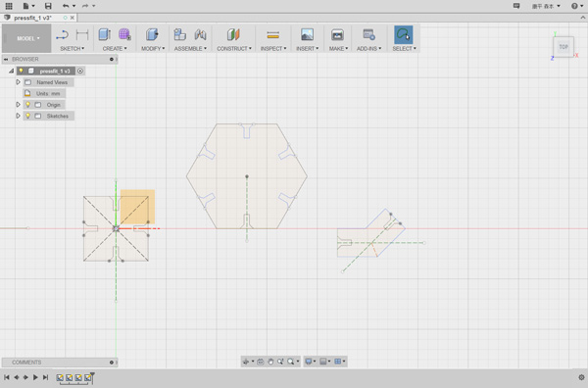Viewport: 588px width, 388px height.
Task: Open the user account name dropdown
Action: (546, 6)
